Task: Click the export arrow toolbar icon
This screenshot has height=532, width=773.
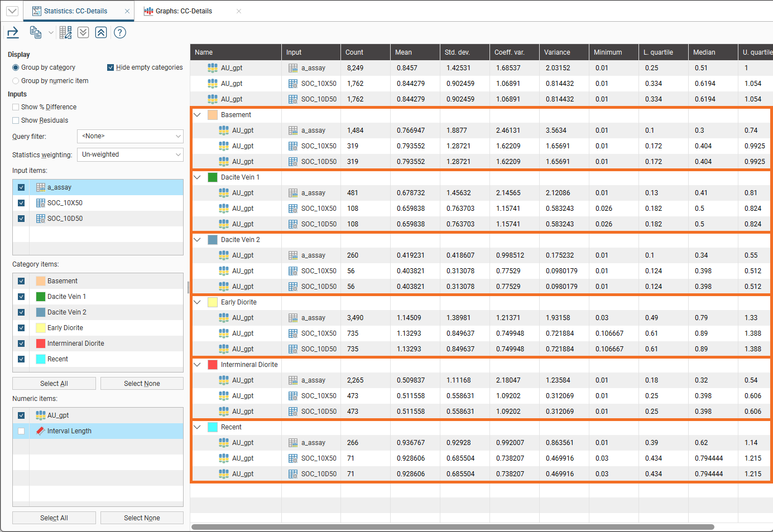Action: [x=13, y=32]
